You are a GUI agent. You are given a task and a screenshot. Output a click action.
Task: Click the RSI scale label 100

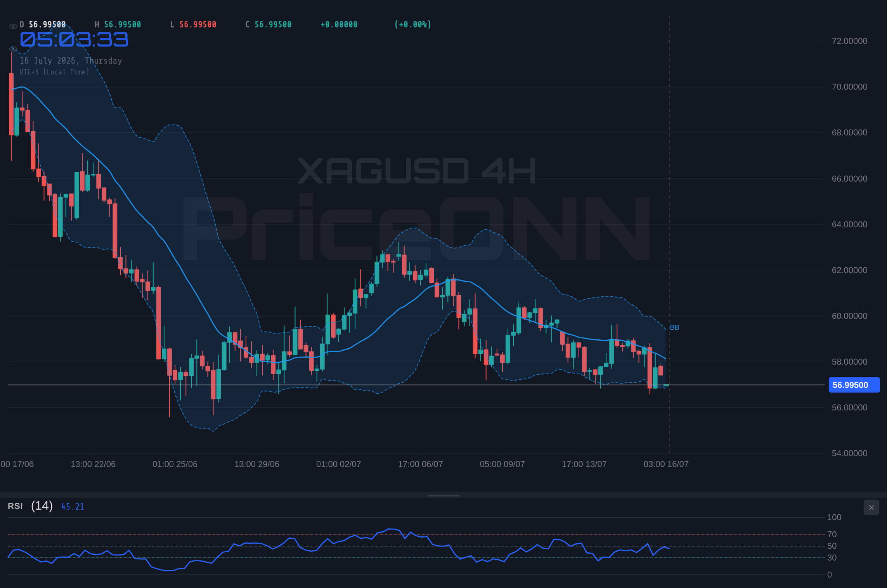(834, 517)
